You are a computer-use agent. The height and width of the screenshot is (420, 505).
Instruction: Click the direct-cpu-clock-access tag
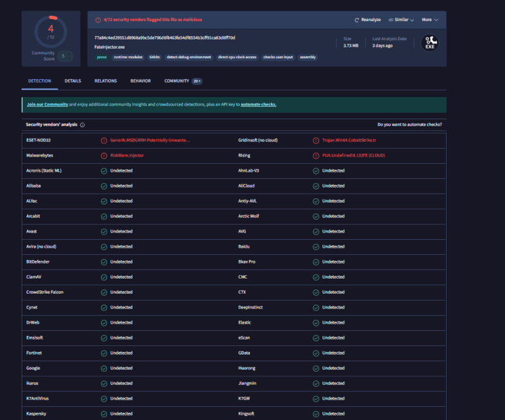click(x=237, y=57)
